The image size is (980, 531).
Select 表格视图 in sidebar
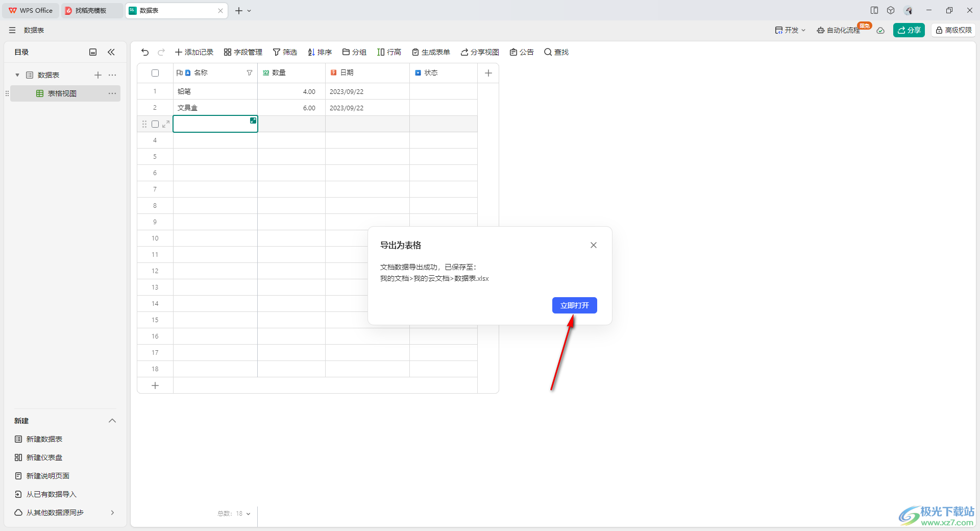coord(65,93)
